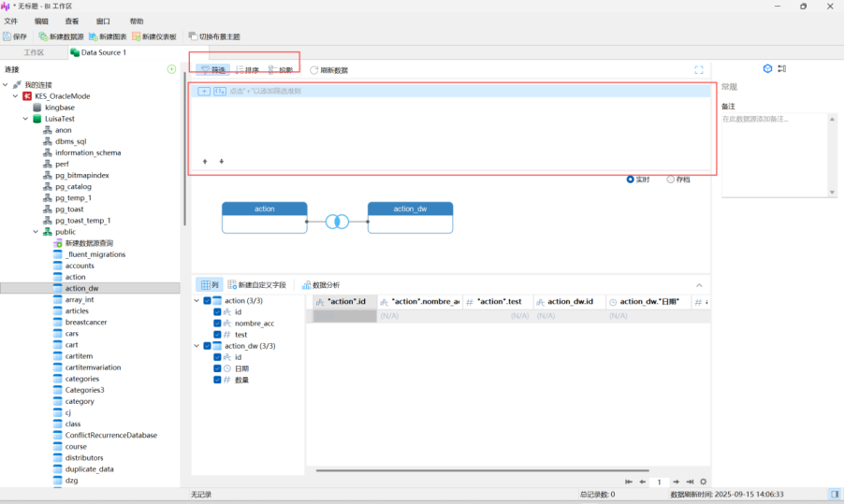Open grid settings gear icon

point(704,482)
